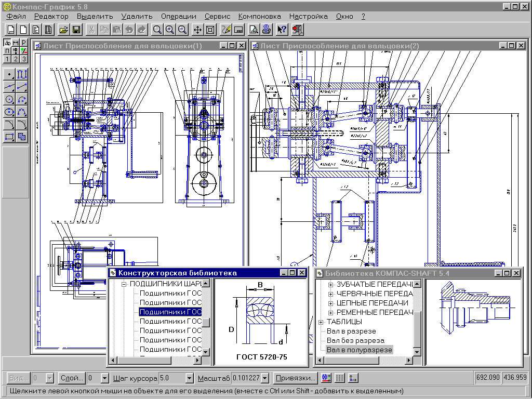This screenshot has height=399, width=532.
Task: Switch to the selection panel button
Action: (23, 50)
